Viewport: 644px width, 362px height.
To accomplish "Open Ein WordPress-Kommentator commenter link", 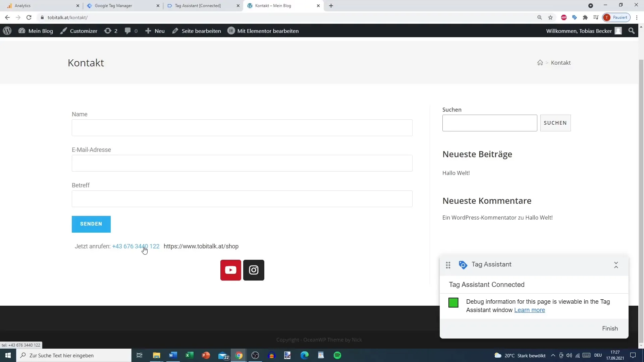I will pyautogui.click(x=479, y=218).
